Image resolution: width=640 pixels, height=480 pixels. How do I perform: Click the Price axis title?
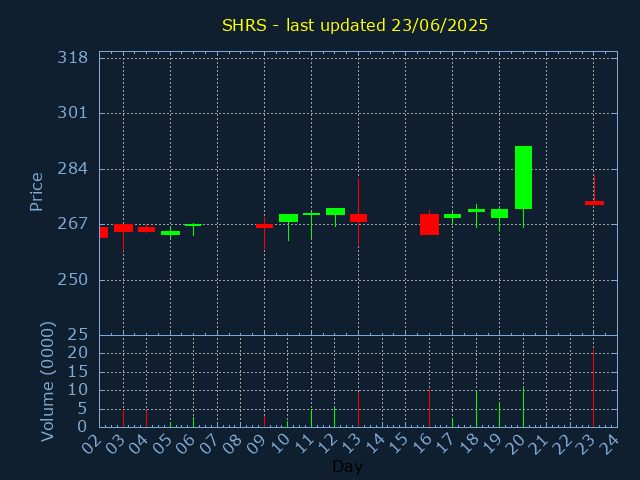(36, 192)
